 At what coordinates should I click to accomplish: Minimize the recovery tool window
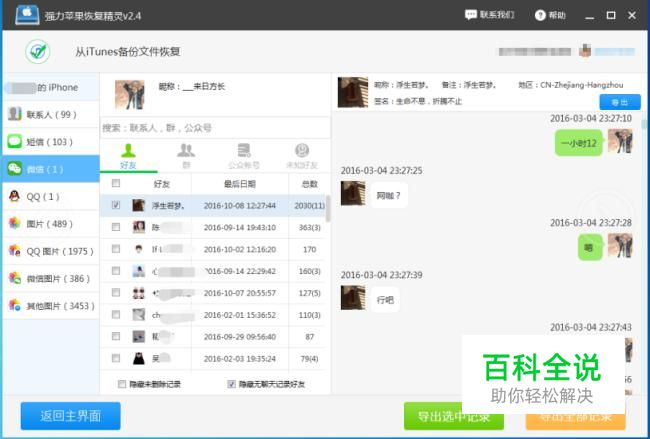coord(589,16)
